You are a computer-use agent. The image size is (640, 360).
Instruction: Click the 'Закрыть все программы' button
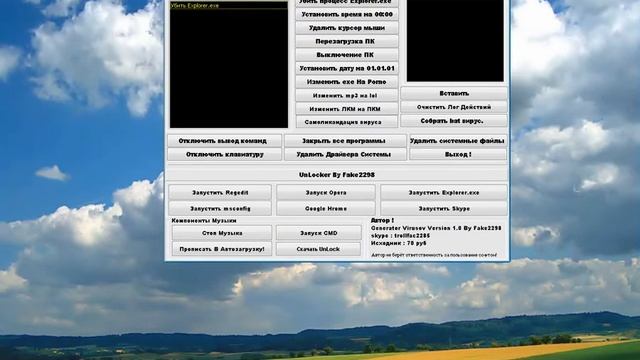click(345, 141)
